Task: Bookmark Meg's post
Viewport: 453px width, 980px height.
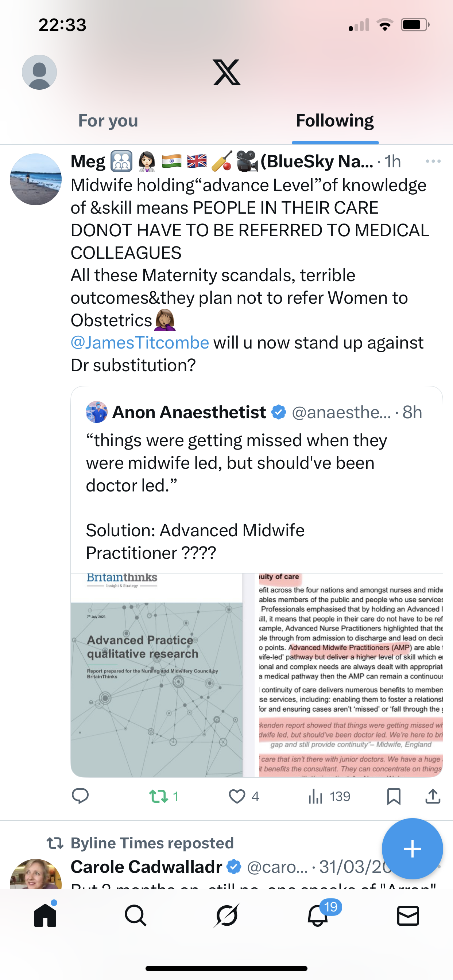Action: 394,796
